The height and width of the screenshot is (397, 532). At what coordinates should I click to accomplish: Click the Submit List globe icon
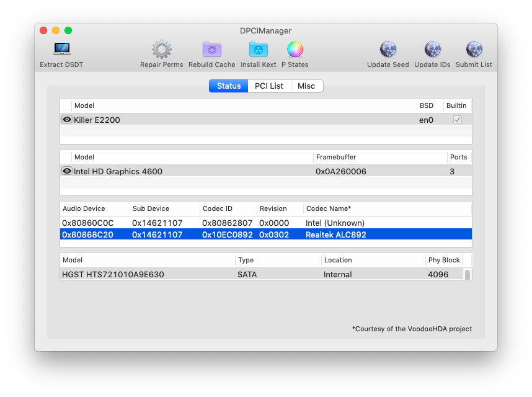[x=474, y=50]
